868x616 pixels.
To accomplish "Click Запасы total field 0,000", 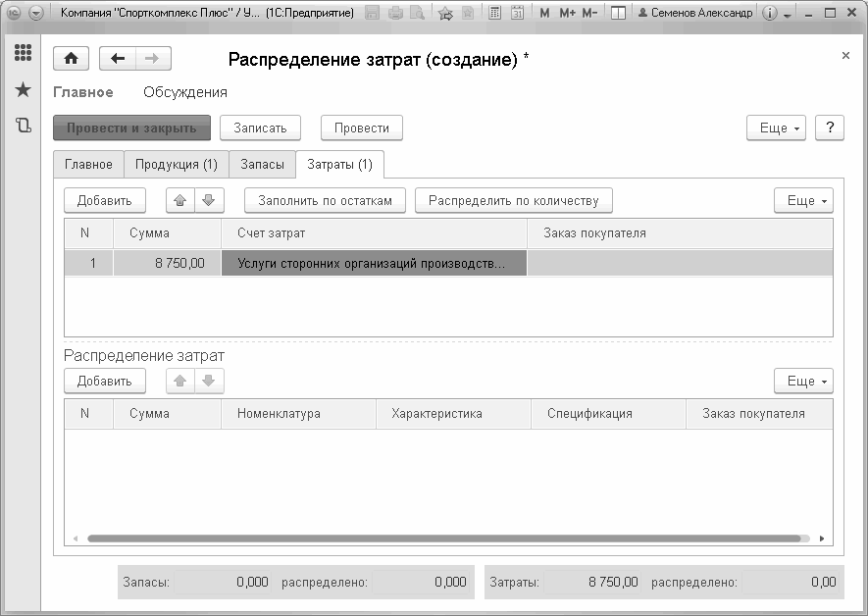I will pyautogui.click(x=223, y=582).
